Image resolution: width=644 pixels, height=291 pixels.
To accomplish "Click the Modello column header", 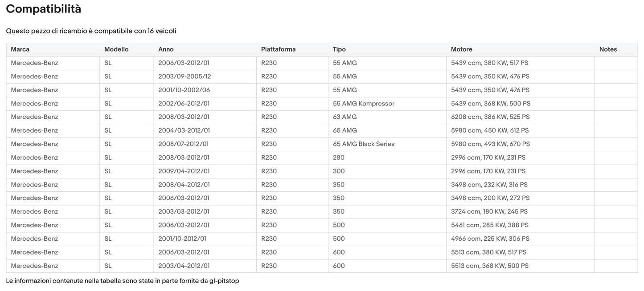I will (116, 49).
